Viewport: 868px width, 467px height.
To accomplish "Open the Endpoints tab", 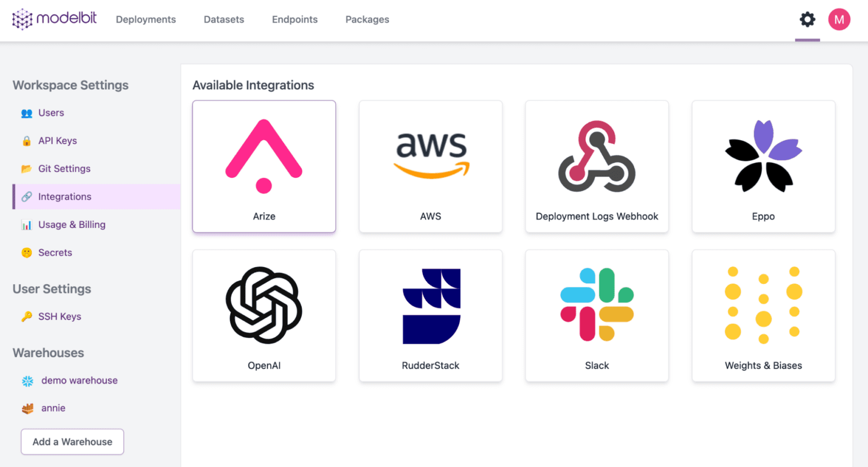I will (295, 20).
